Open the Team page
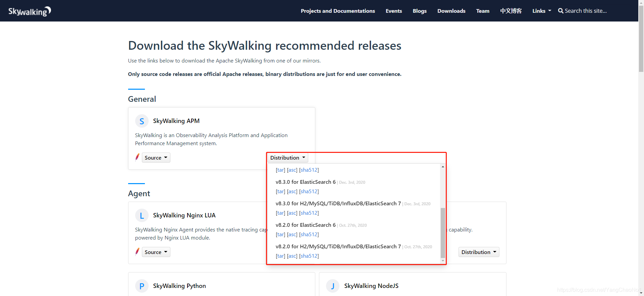This screenshot has width=644, height=296. pyautogui.click(x=483, y=11)
